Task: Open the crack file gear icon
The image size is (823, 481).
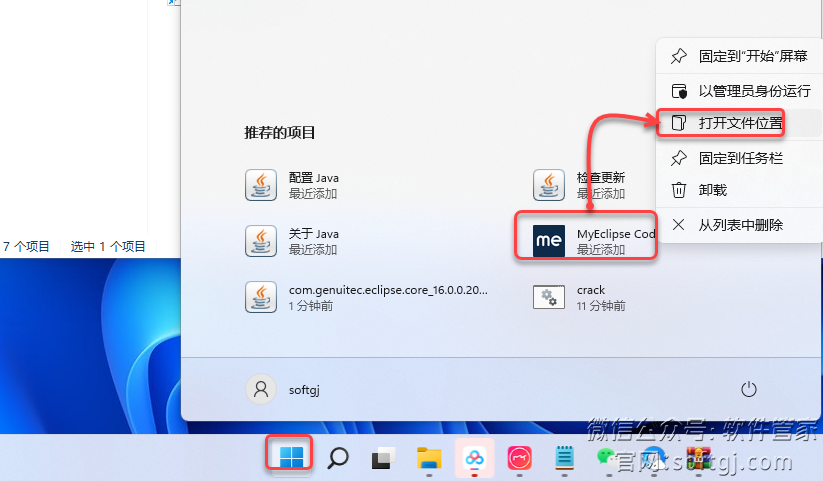Action: point(548,297)
